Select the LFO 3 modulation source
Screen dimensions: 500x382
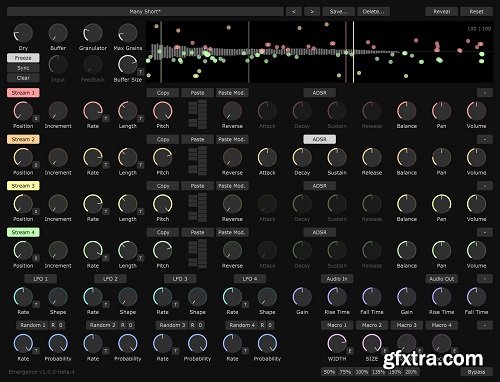tap(180, 279)
